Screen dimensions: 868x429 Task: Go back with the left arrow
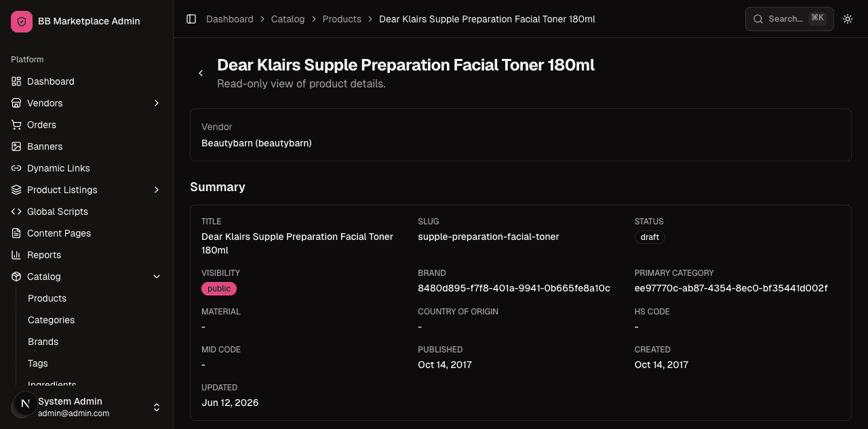[201, 73]
